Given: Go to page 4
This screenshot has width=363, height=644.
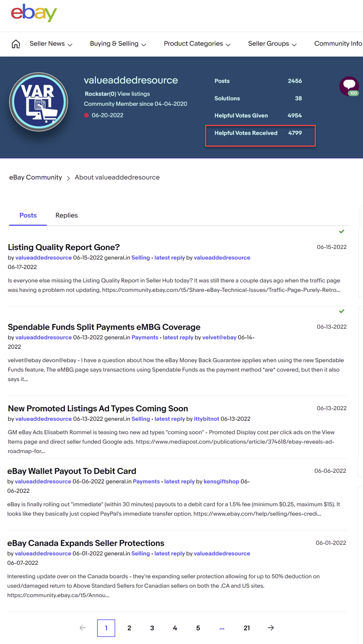Looking at the screenshot, I should (x=175, y=628).
